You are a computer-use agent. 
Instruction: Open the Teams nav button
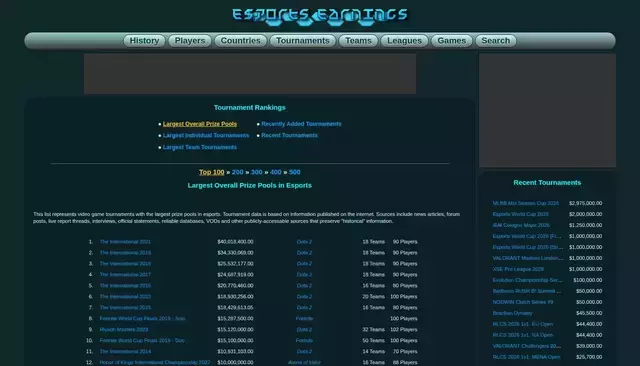pos(358,41)
